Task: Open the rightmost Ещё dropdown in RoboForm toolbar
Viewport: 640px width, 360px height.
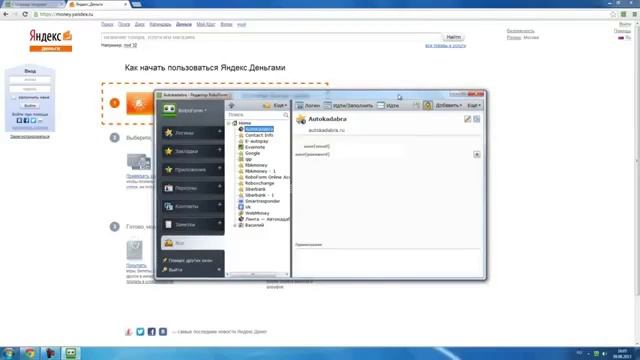Action: tap(473, 105)
